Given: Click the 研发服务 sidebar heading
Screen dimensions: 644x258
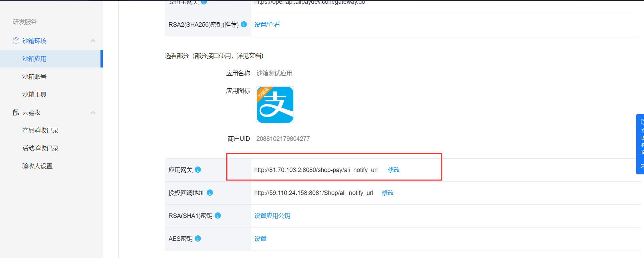Looking at the screenshot, I should point(25,22).
